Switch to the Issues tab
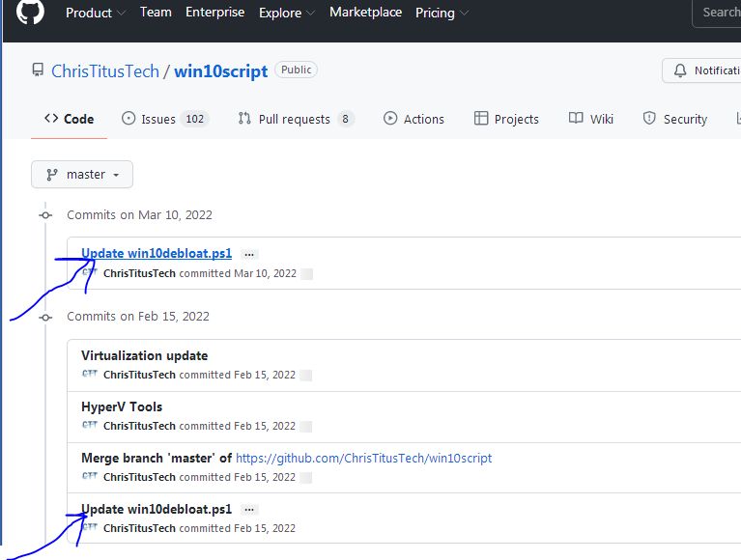Image resolution: width=741 pixels, height=560 pixels. pyautogui.click(x=165, y=119)
